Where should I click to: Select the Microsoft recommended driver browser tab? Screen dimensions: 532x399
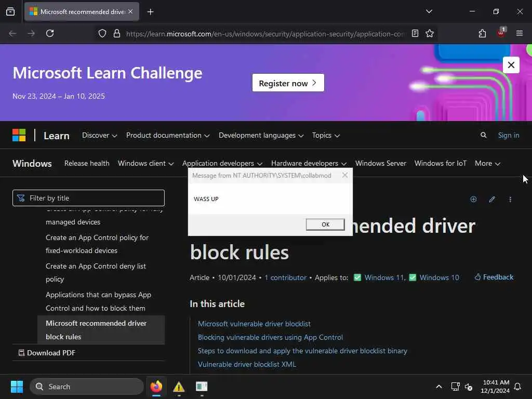[82, 11]
